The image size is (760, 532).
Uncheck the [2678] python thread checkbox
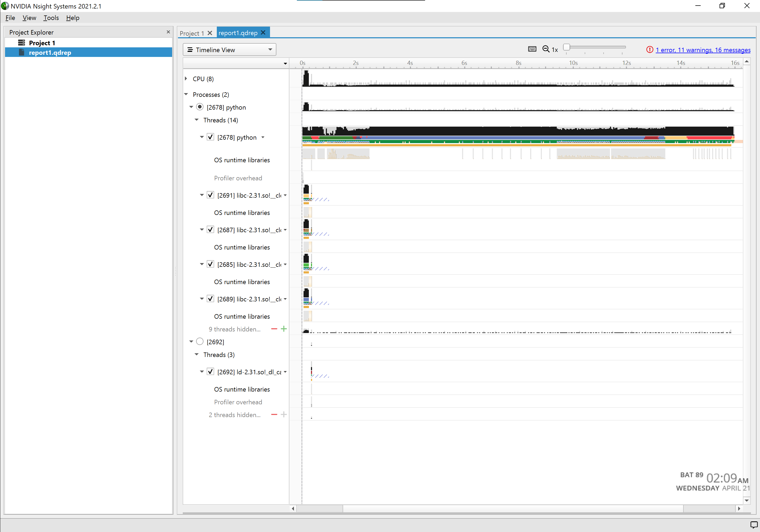coord(210,137)
